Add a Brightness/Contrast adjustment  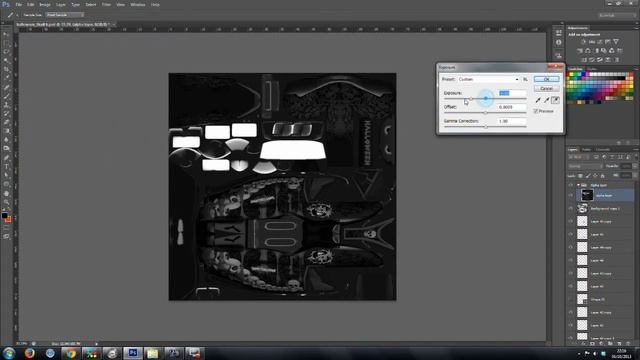tap(583, 42)
